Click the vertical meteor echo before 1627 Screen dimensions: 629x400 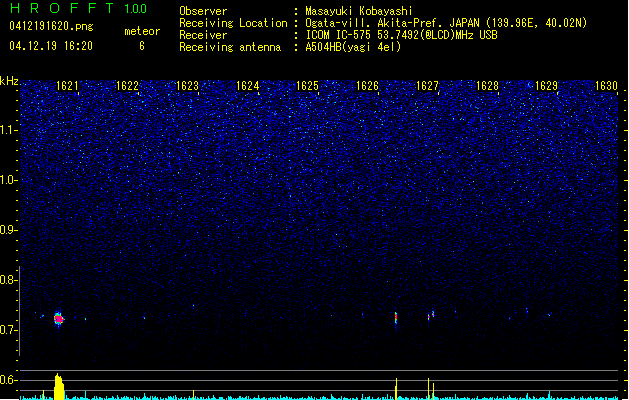pyautogui.click(x=396, y=319)
